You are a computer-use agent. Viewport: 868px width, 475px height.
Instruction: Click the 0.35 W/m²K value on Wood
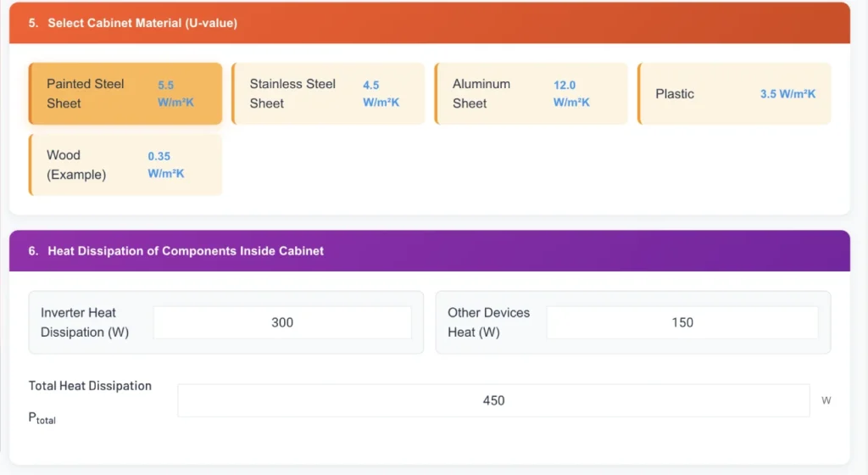[x=166, y=165]
